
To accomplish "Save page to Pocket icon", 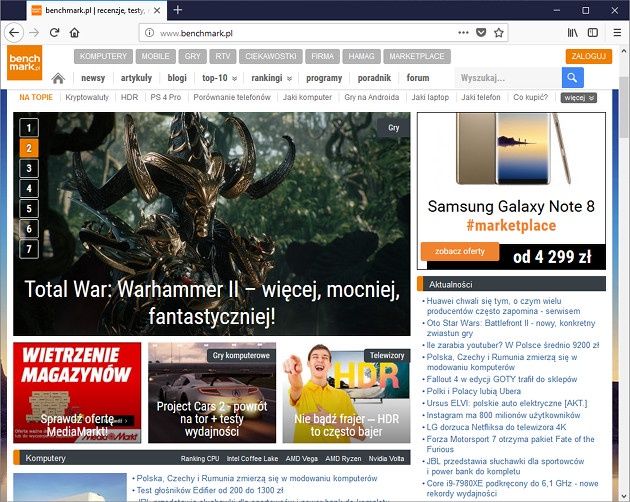I will click(x=481, y=33).
